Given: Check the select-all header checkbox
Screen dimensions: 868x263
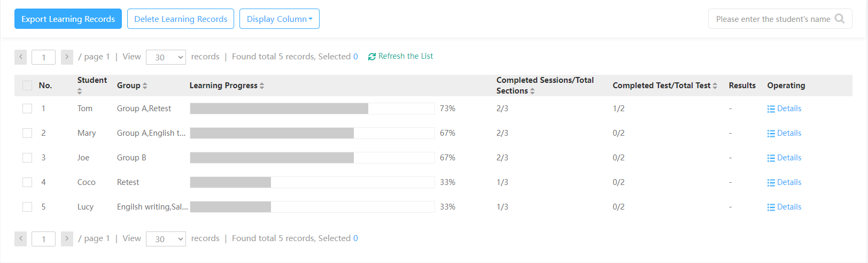Looking at the screenshot, I should [x=27, y=86].
